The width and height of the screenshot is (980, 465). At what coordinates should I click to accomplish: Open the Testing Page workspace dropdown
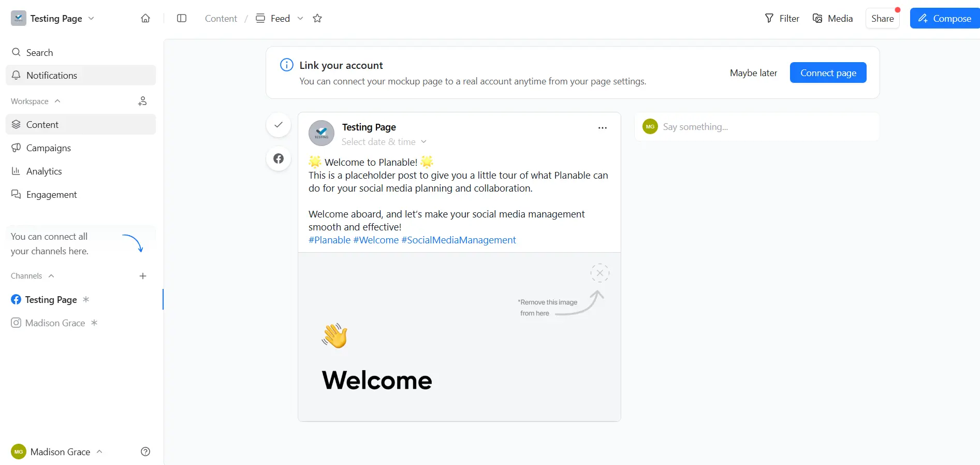(x=53, y=18)
